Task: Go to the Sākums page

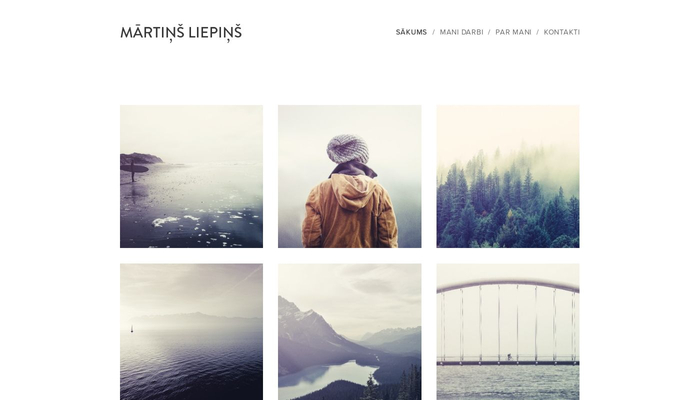Action: coord(411,32)
